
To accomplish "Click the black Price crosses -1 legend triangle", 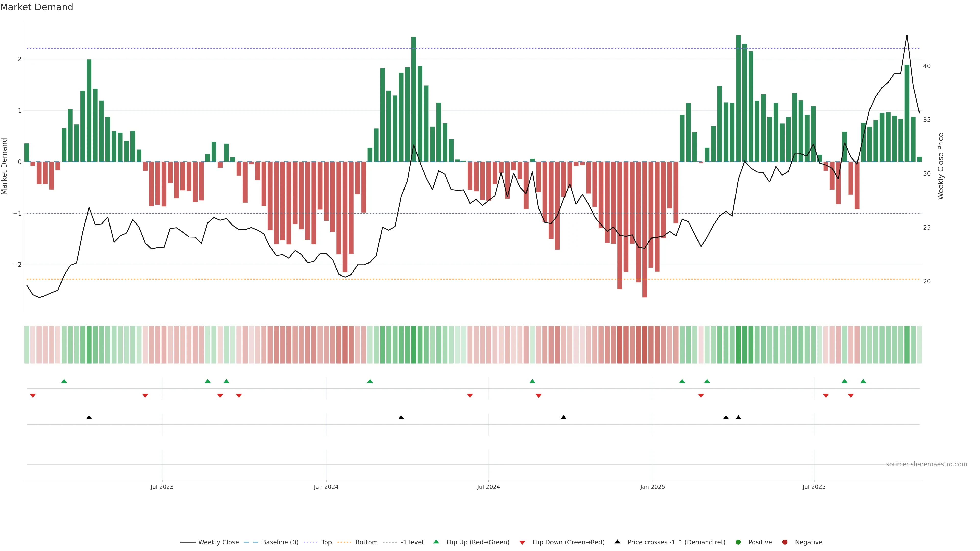I will click(x=617, y=542).
